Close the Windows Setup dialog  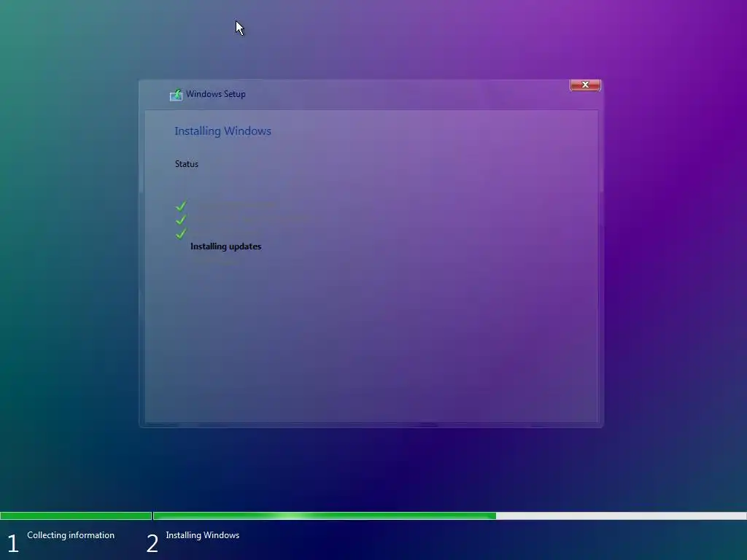pos(585,85)
